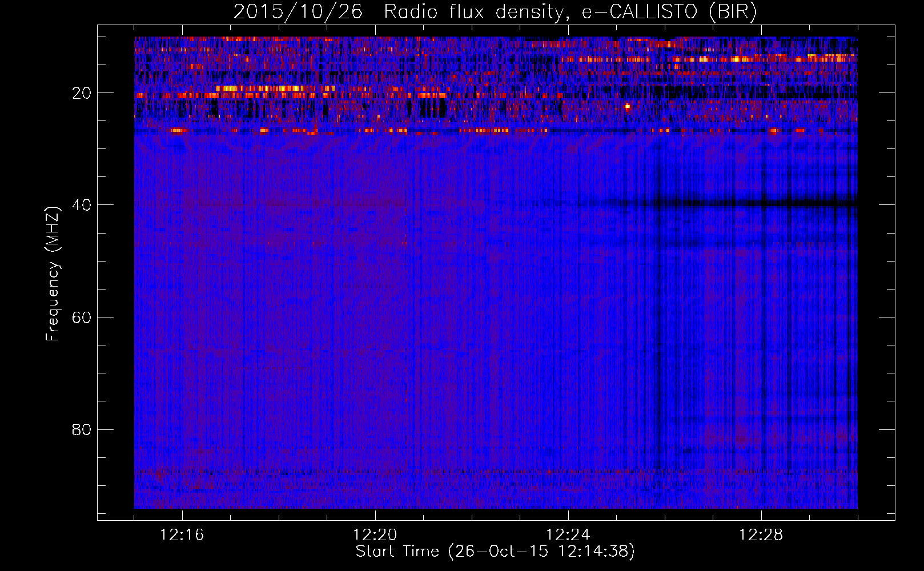
Task: Select the 40 MHz frequency tick label
Action: coord(82,205)
